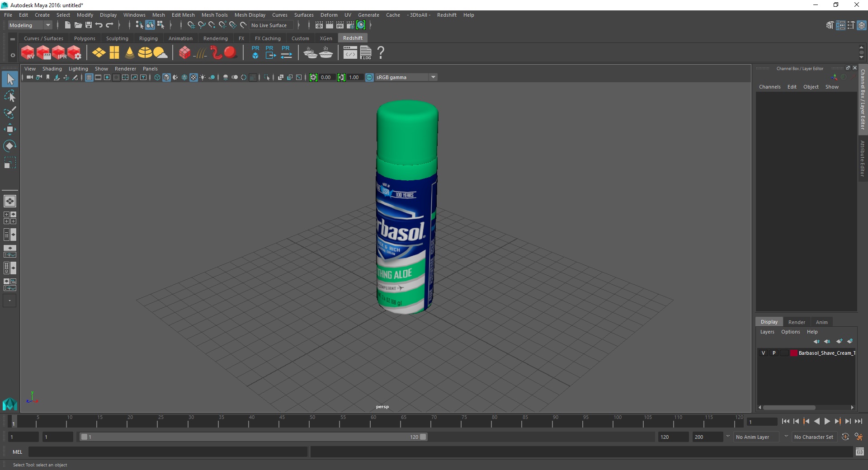Play animation backwards button

816,421
